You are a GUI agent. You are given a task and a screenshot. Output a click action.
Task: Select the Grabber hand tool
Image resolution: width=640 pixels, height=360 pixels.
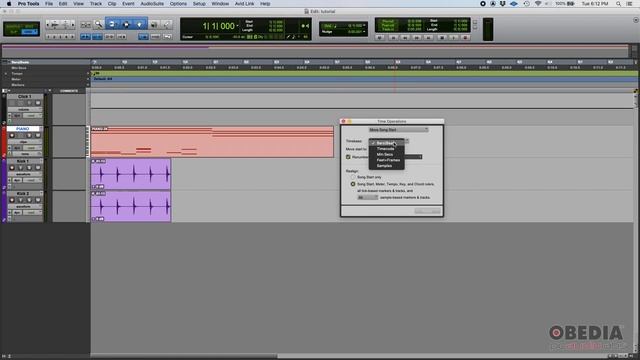coord(140,24)
